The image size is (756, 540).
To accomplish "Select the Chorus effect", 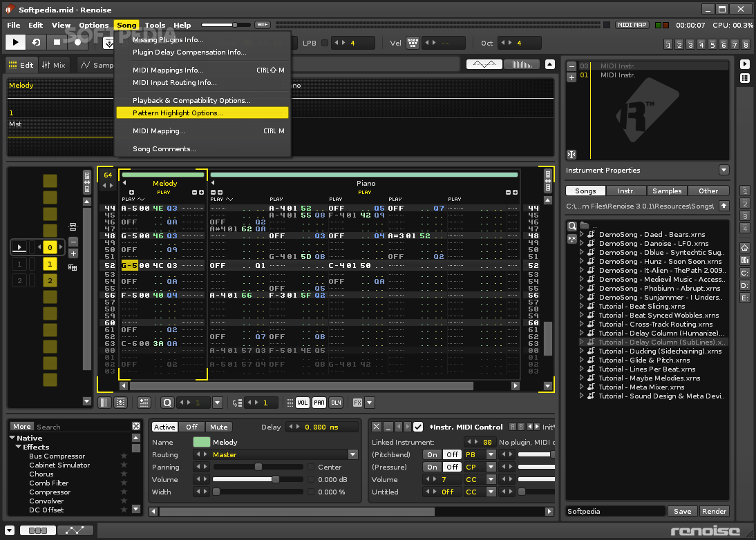I will tap(41, 474).
